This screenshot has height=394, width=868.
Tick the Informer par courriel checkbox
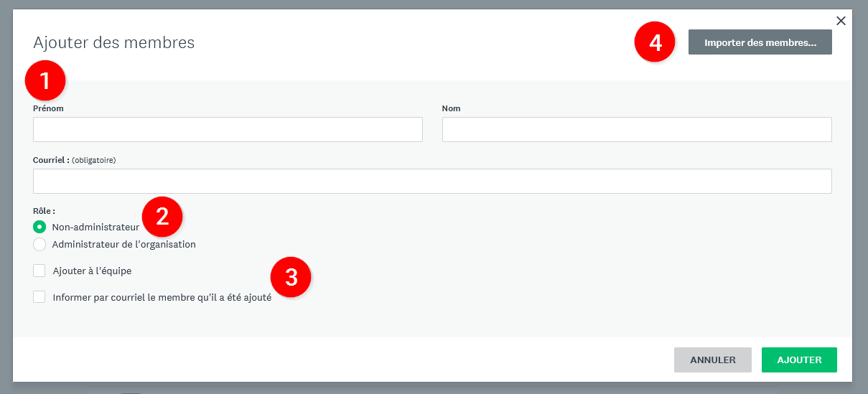coord(39,297)
